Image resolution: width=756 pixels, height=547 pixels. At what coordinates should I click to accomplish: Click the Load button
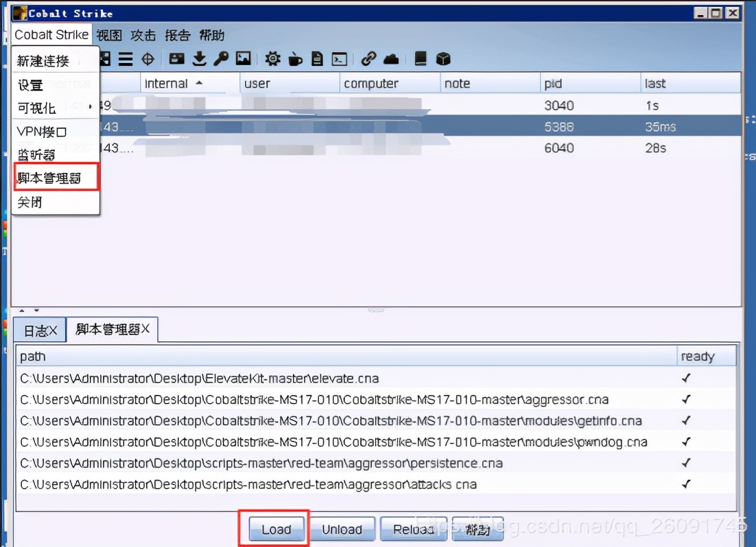(x=276, y=529)
